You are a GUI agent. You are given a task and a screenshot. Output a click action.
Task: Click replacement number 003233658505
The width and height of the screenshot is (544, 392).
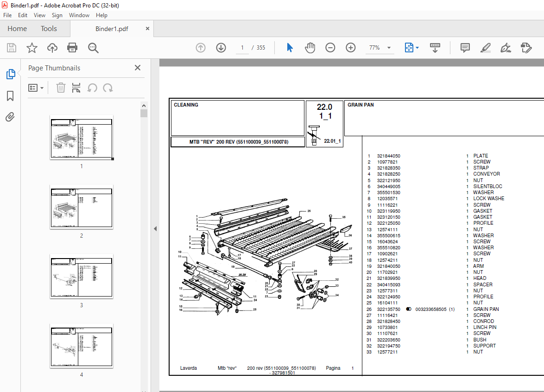pyautogui.click(x=431, y=309)
